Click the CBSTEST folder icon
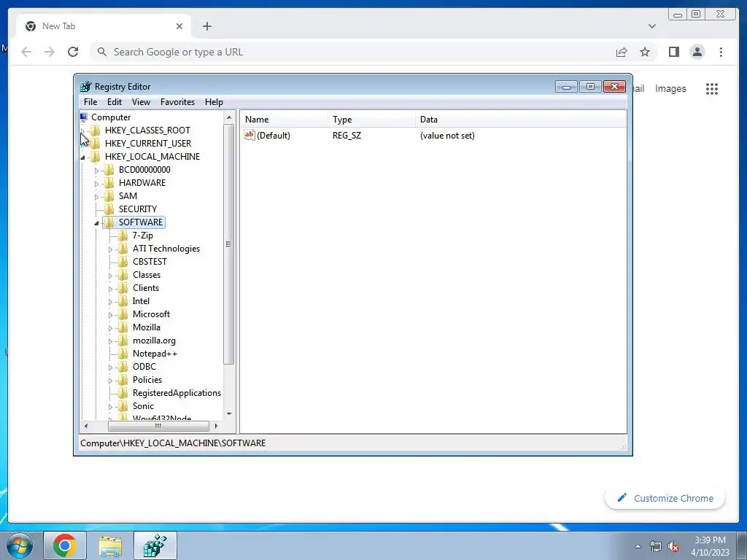The height and width of the screenshot is (560, 747). point(123,262)
